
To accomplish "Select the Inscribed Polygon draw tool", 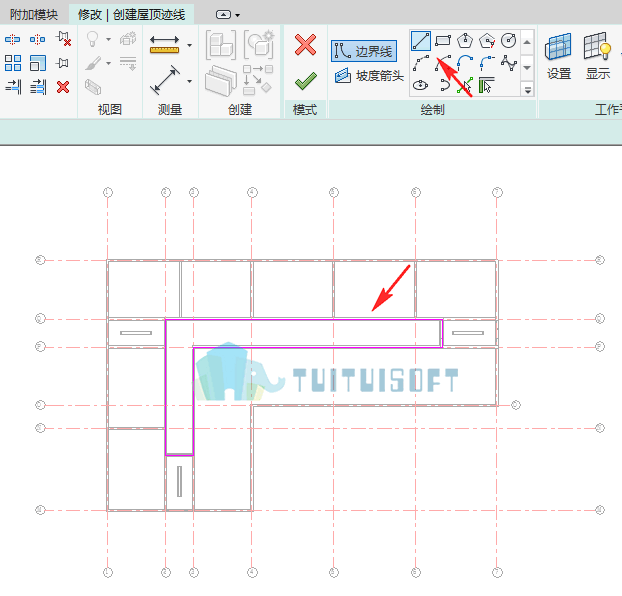I will click(x=465, y=40).
